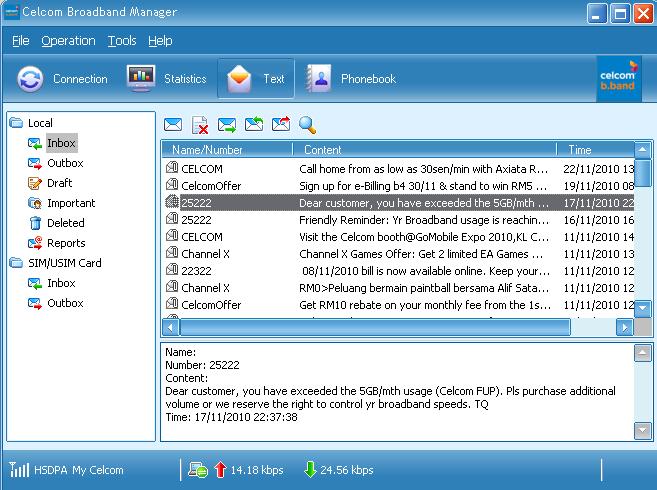Select the 'Friendly Reminder: Yr Broadband usage' message

pos(398,220)
